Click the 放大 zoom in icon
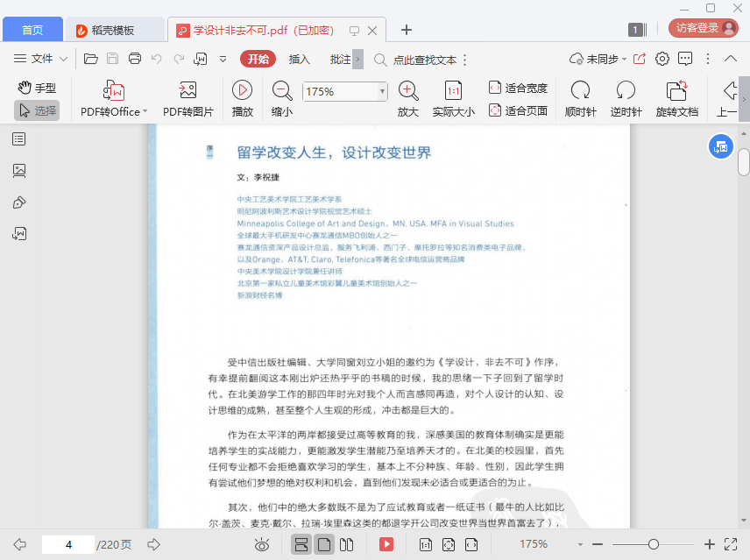This screenshot has height=560, width=750. tap(408, 98)
